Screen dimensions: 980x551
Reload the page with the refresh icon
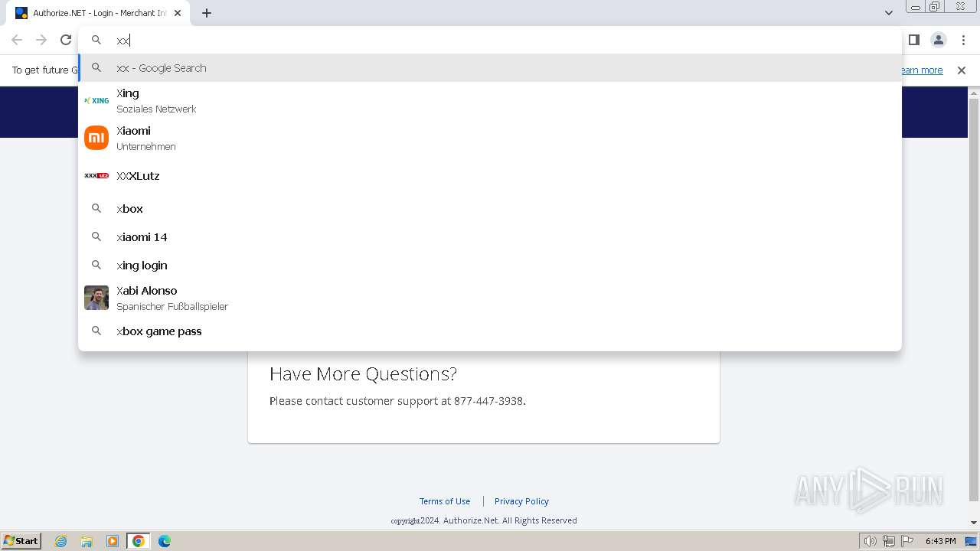tap(66, 40)
